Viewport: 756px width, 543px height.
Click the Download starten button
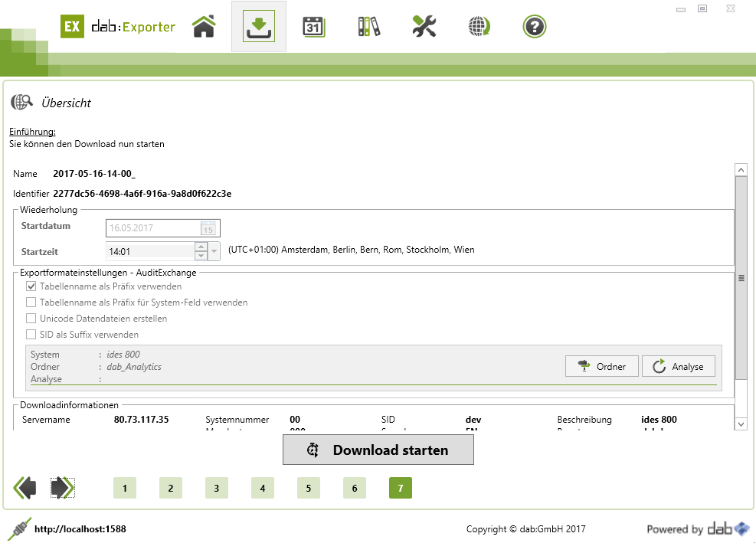(378, 450)
